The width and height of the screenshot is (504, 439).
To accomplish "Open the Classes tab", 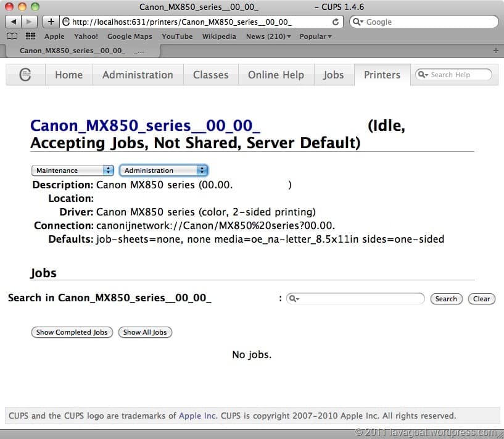I will click(210, 75).
